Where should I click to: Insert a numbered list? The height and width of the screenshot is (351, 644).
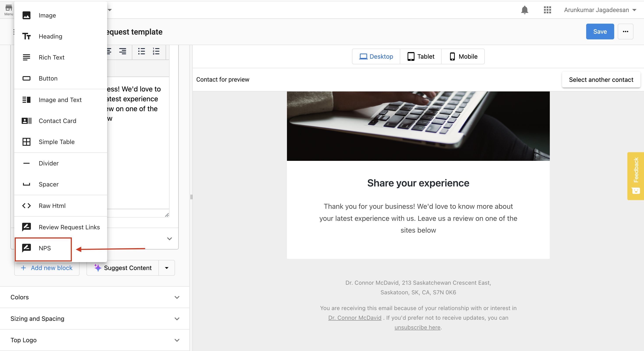156,51
